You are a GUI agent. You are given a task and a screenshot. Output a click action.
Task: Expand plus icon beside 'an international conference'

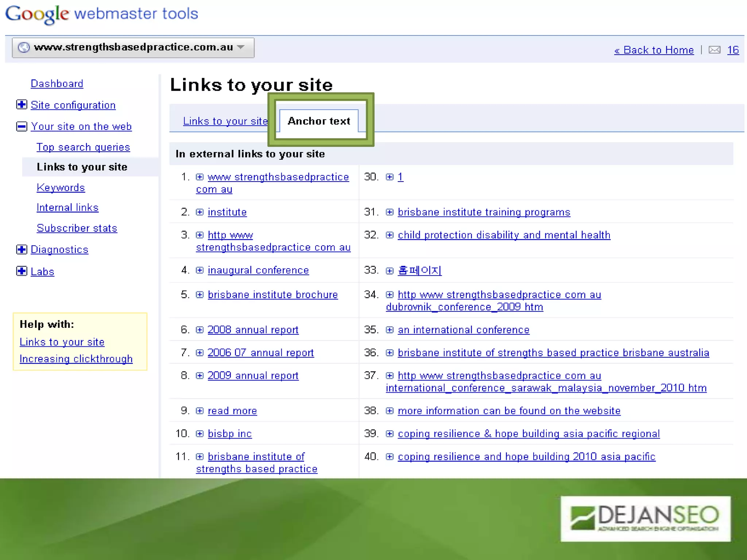pyautogui.click(x=390, y=330)
